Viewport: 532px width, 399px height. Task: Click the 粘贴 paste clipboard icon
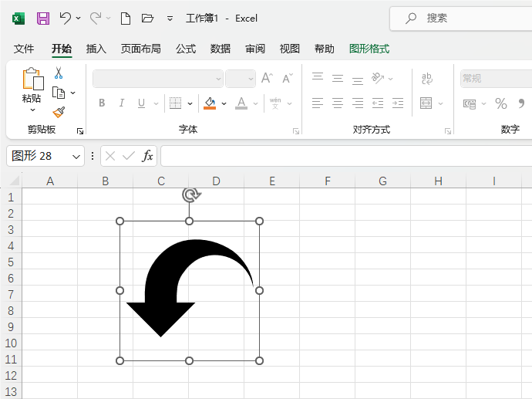coord(33,79)
